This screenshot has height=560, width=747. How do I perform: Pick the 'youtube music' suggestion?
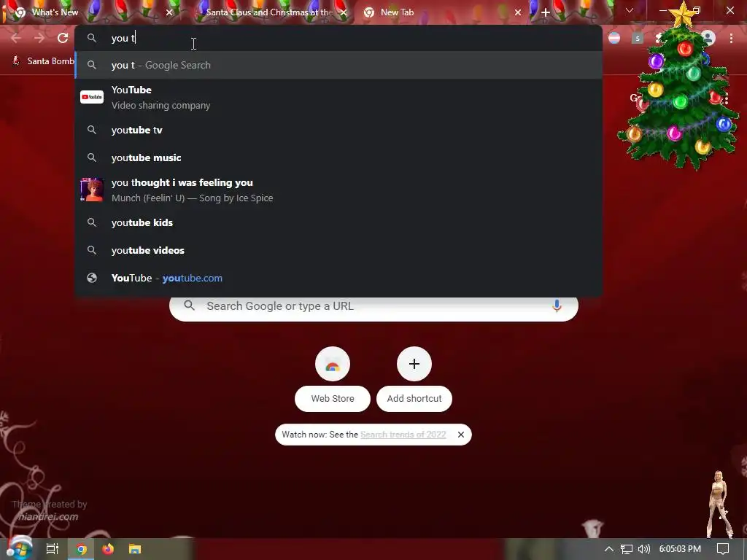(338, 157)
